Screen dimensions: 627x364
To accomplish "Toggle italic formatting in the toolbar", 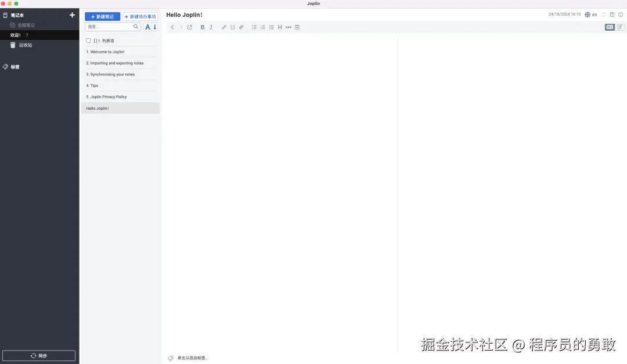I will click(212, 27).
